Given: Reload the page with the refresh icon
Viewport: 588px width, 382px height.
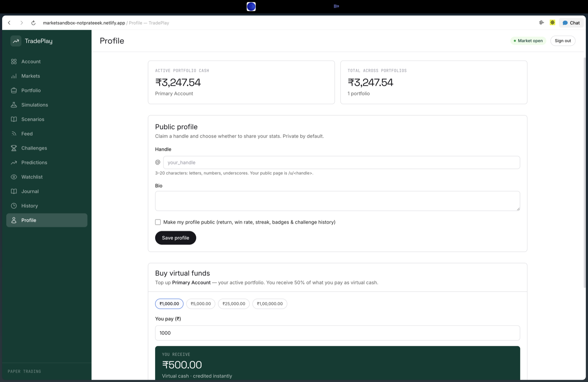Looking at the screenshot, I should click(33, 23).
